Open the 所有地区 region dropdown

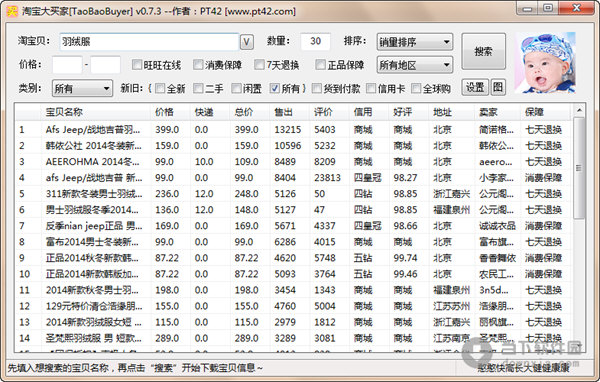[415, 65]
